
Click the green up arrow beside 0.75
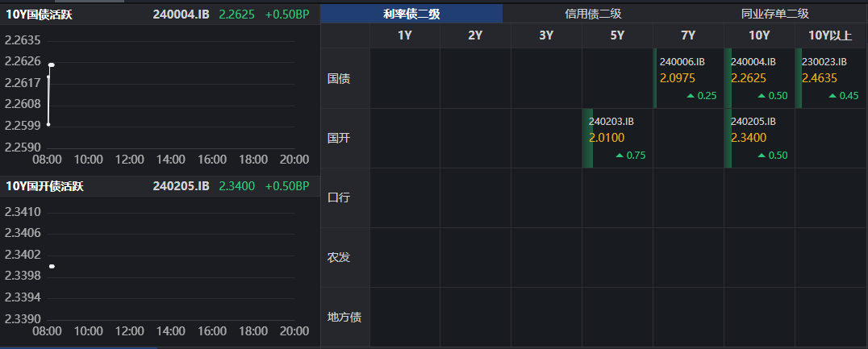tap(619, 156)
